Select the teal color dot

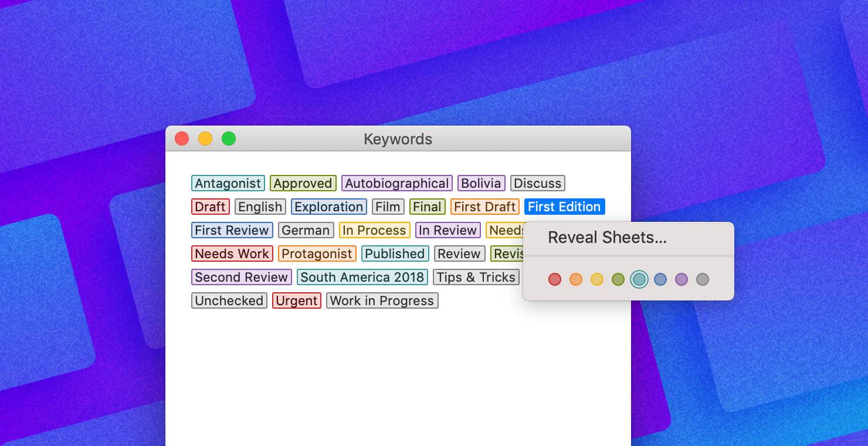tap(639, 279)
